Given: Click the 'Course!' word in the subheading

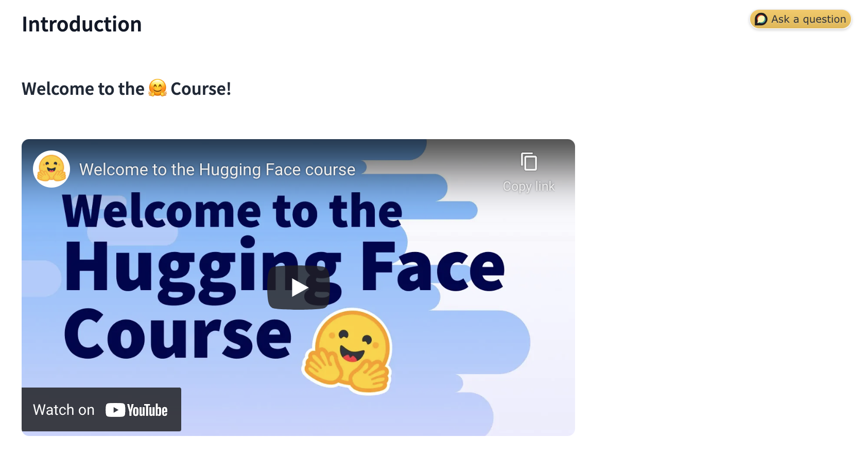Looking at the screenshot, I should [x=201, y=89].
